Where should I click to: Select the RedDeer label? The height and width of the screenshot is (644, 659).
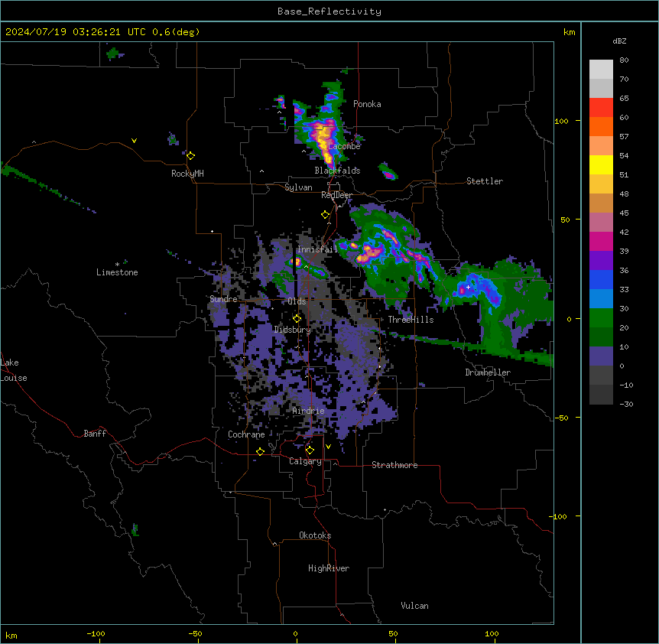coord(336,195)
